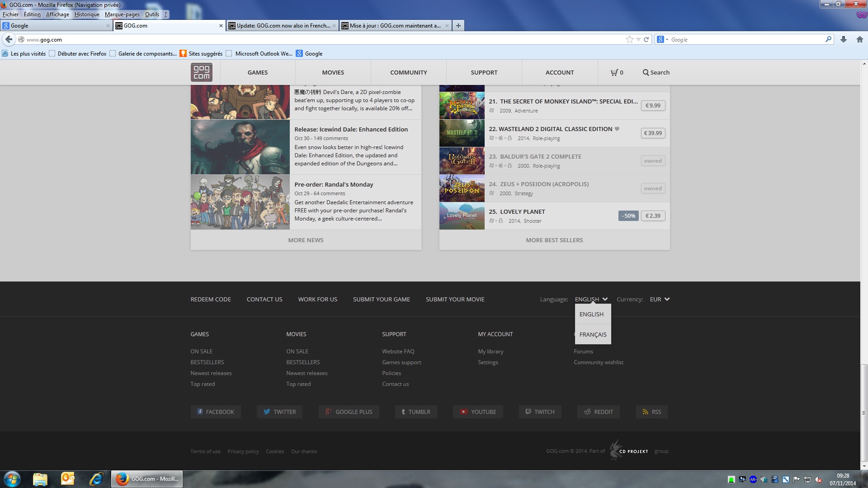
Task: Go to the Firefox home page icon
Action: [x=860, y=39]
